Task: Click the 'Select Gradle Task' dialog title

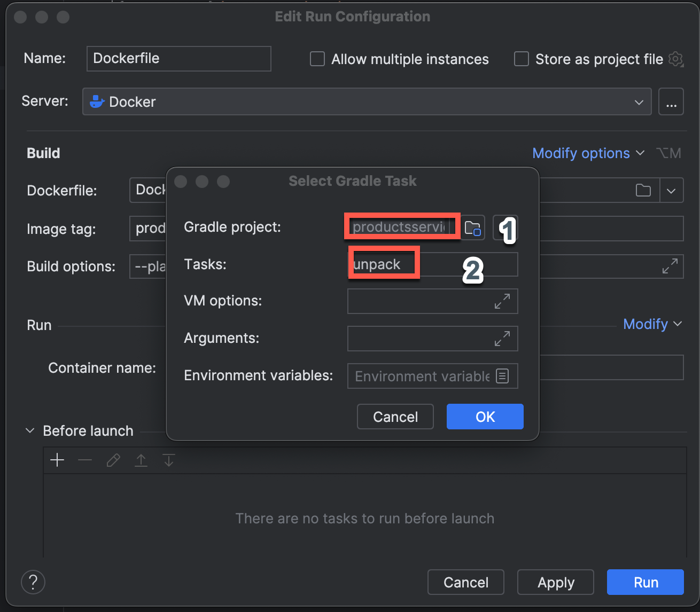Action: (x=353, y=181)
